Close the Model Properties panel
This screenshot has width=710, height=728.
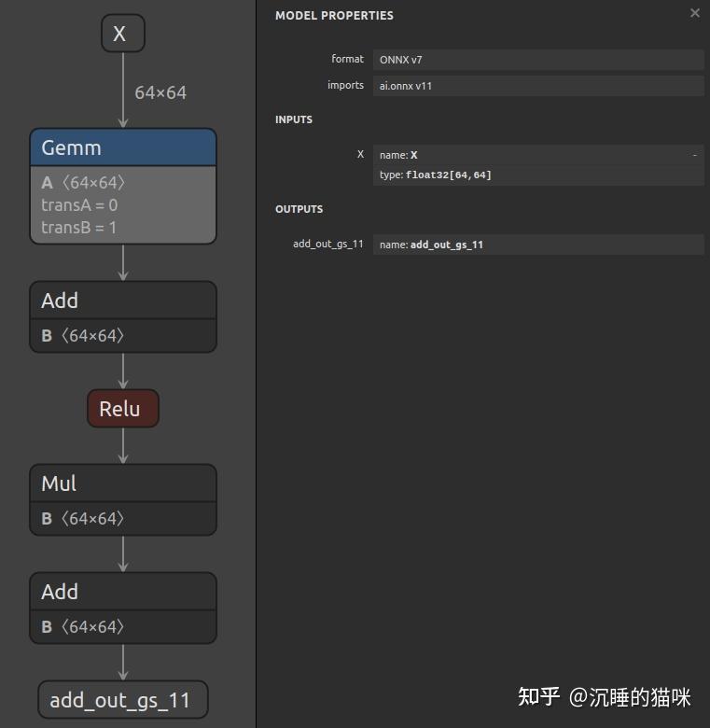[695, 13]
